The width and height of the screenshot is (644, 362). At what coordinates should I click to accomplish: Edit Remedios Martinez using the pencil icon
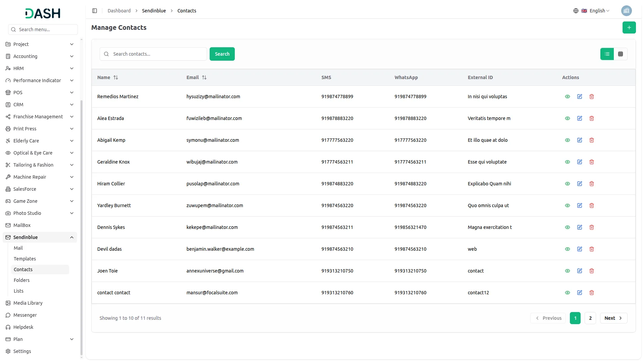click(580, 97)
